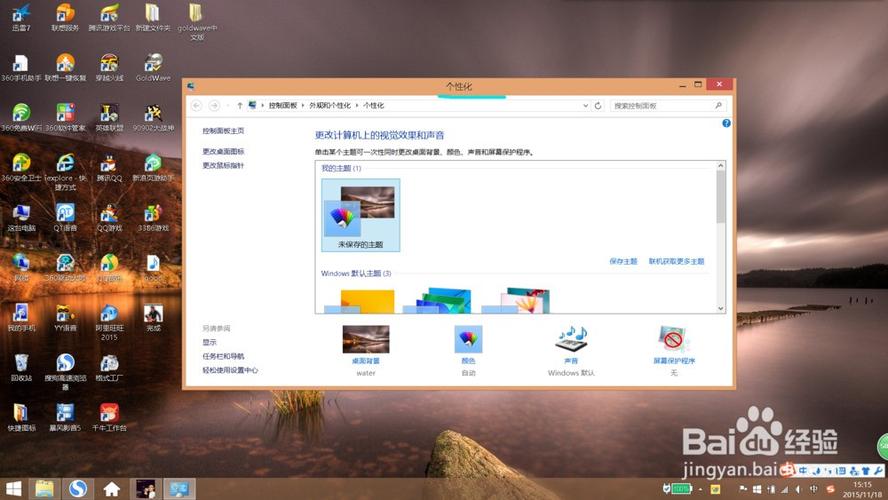Select the QT语音 desktop icon
Image resolution: width=888 pixels, height=500 pixels.
coord(65,218)
